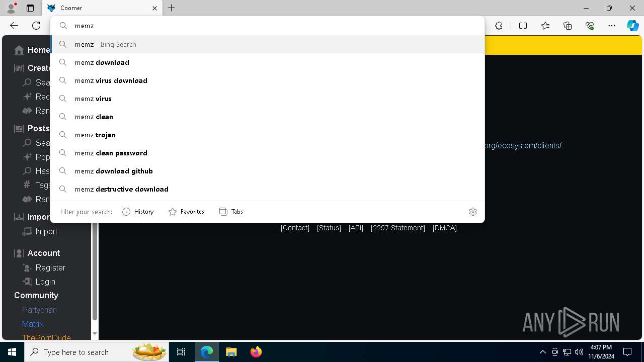The width and height of the screenshot is (644, 362).
Task: Open the [Contact] footer link
Action: click(295, 228)
